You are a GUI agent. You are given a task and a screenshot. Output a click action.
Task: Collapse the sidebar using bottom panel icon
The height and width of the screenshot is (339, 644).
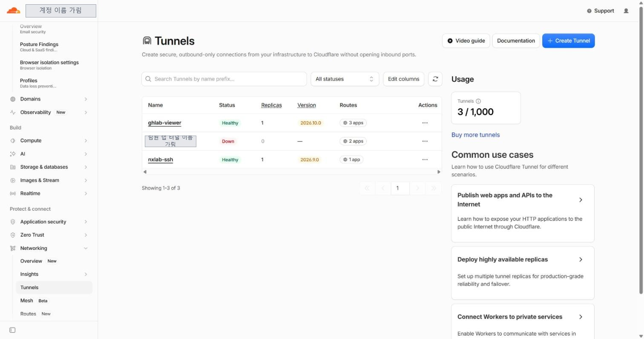12,330
